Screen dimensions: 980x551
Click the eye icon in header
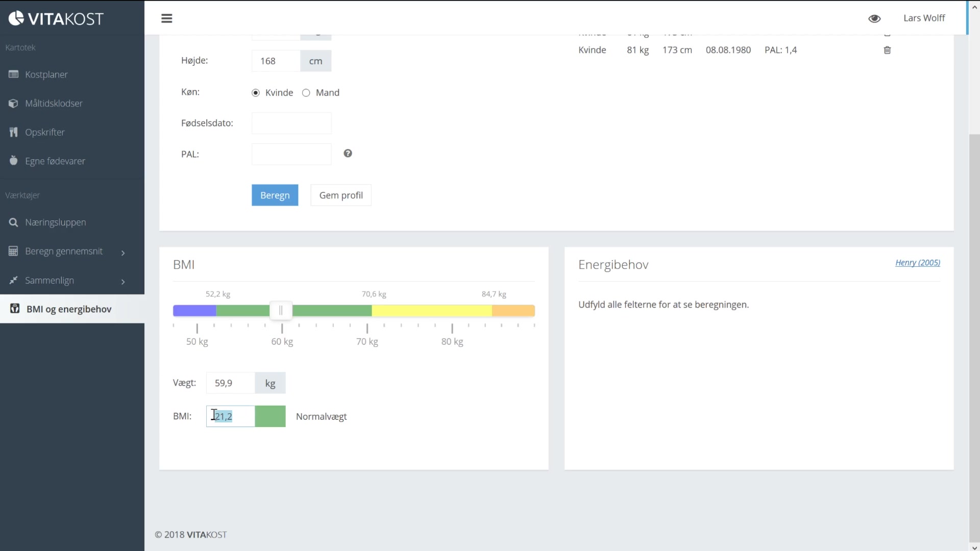point(874,18)
